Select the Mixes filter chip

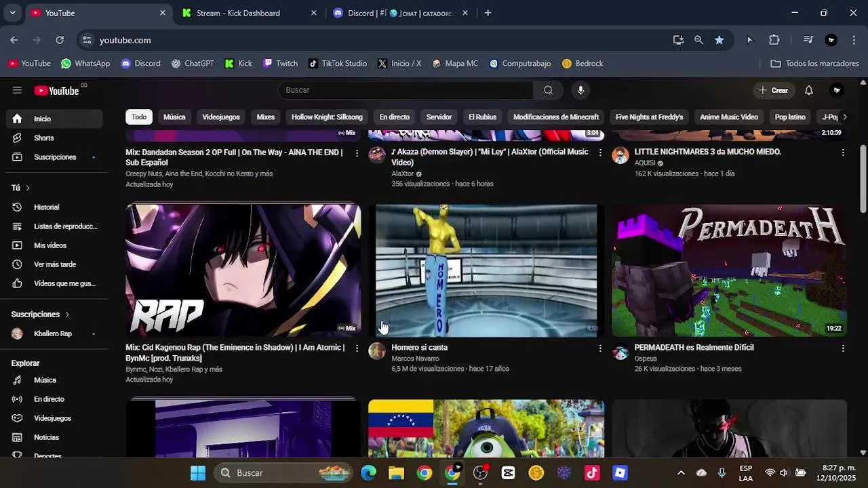(x=266, y=117)
